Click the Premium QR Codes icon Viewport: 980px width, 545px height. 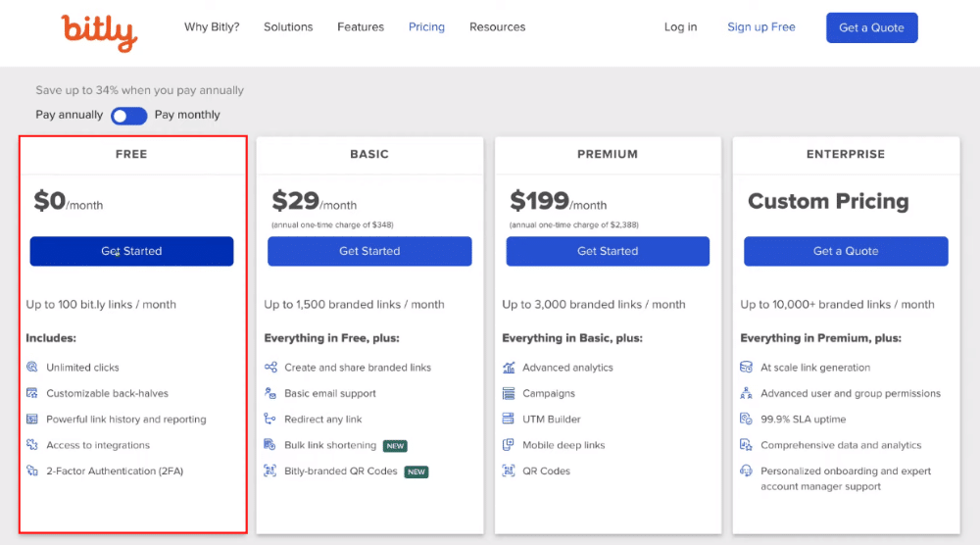click(x=509, y=471)
